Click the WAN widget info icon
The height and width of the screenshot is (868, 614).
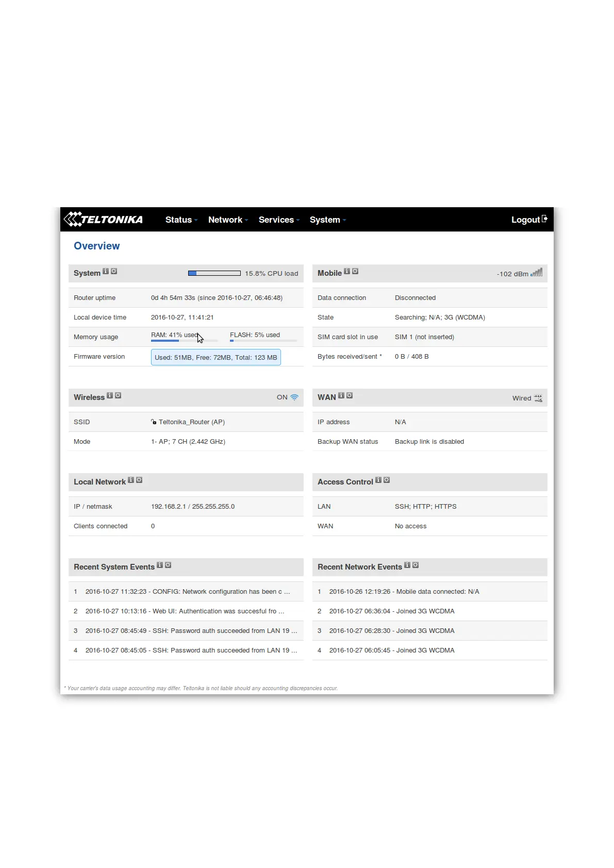coord(341,395)
